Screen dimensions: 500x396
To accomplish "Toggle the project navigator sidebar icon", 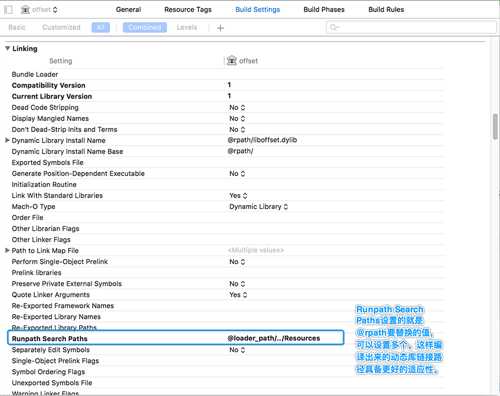I will (8, 10).
